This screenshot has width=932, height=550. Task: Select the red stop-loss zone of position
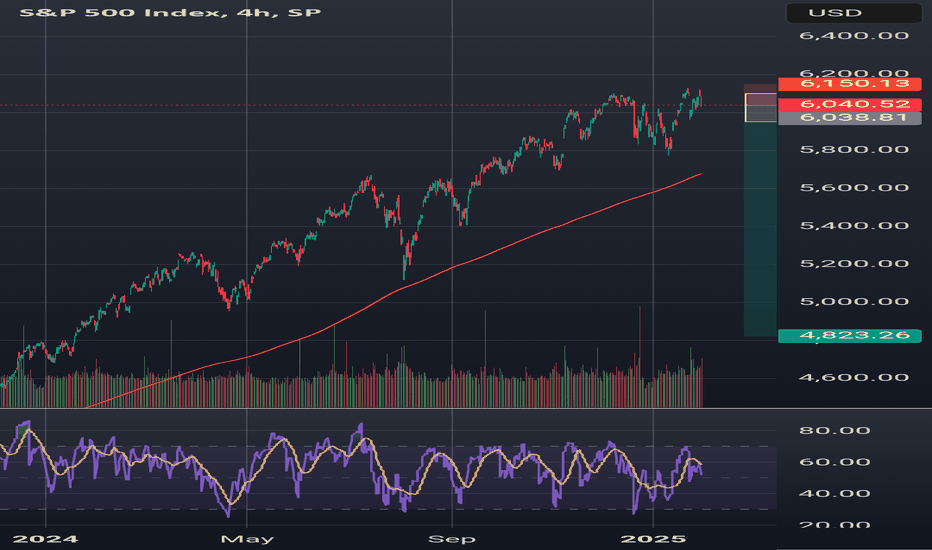click(x=760, y=89)
